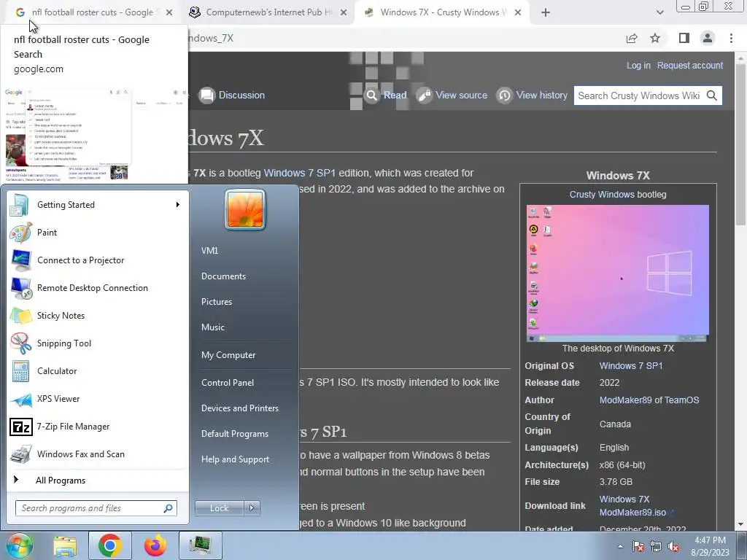Image resolution: width=747 pixels, height=560 pixels.
Task: Open View source tab
Action: pyautogui.click(x=452, y=96)
